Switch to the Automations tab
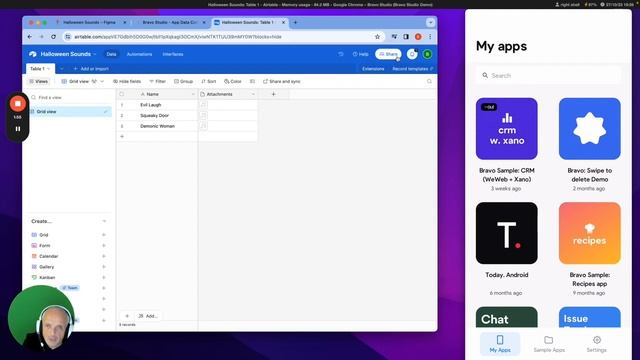Viewport: 640px width, 360px height. click(x=139, y=54)
